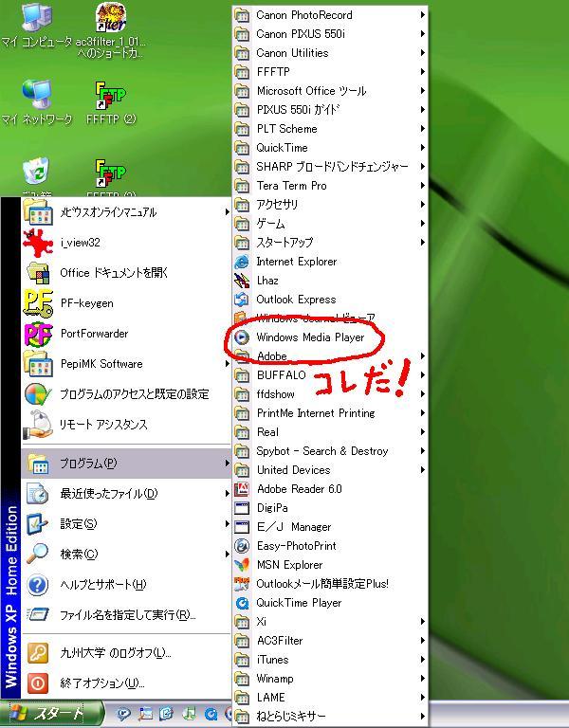Select Real folder entry
The height and width of the screenshot is (728, 569).
click(x=330, y=432)
